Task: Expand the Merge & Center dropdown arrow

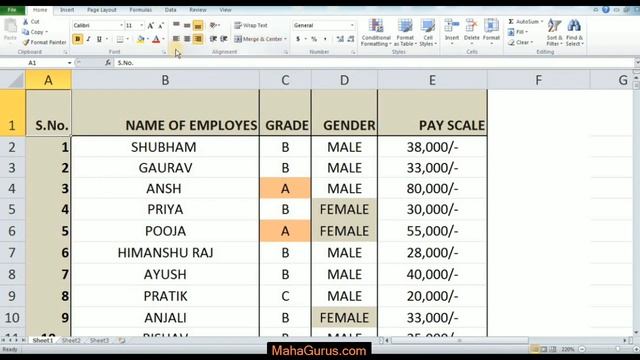Action: pos(285,39)
